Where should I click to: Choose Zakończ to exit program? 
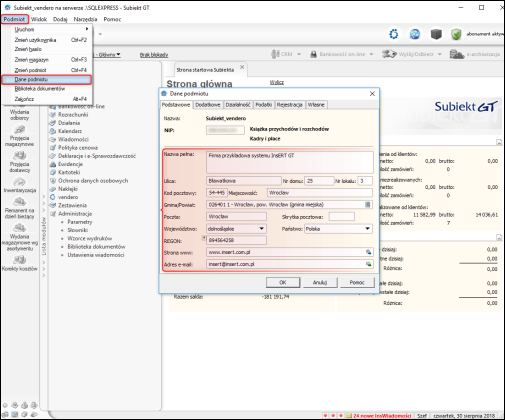[47, 99]
